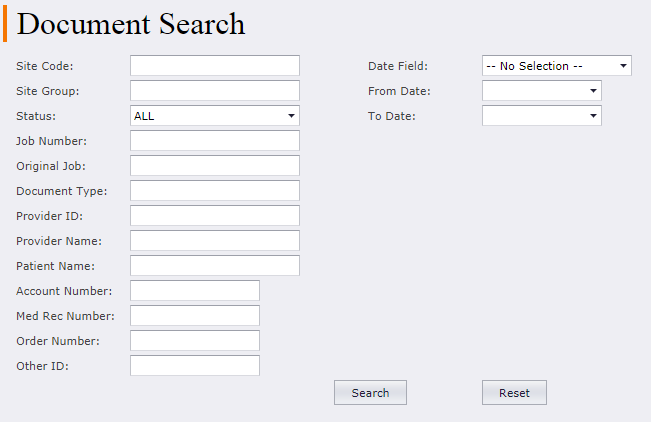Click the Other ID input field
Viewport: 651px width, 422px height.
(195, 366)
